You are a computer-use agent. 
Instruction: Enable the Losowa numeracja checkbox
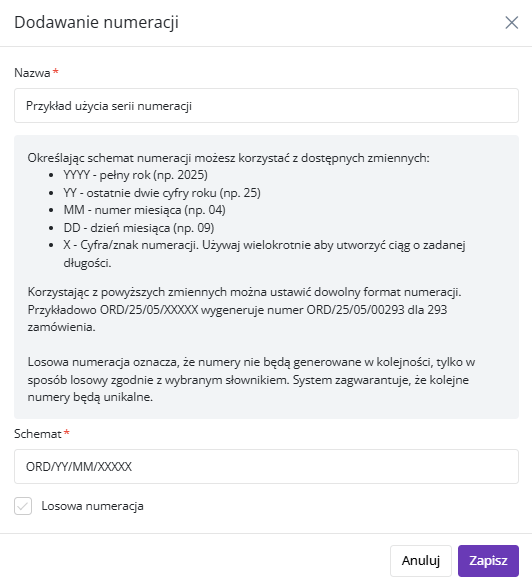(23, 506)
